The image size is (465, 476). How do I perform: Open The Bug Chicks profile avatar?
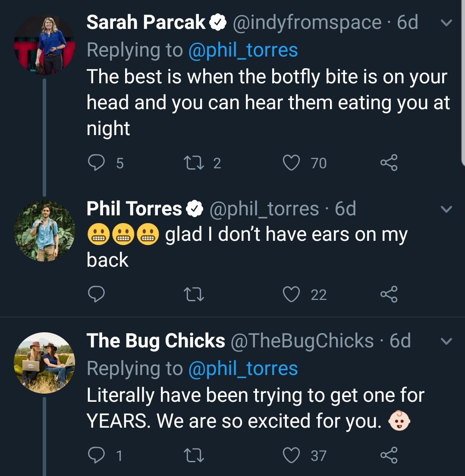(x=44, y=363)
